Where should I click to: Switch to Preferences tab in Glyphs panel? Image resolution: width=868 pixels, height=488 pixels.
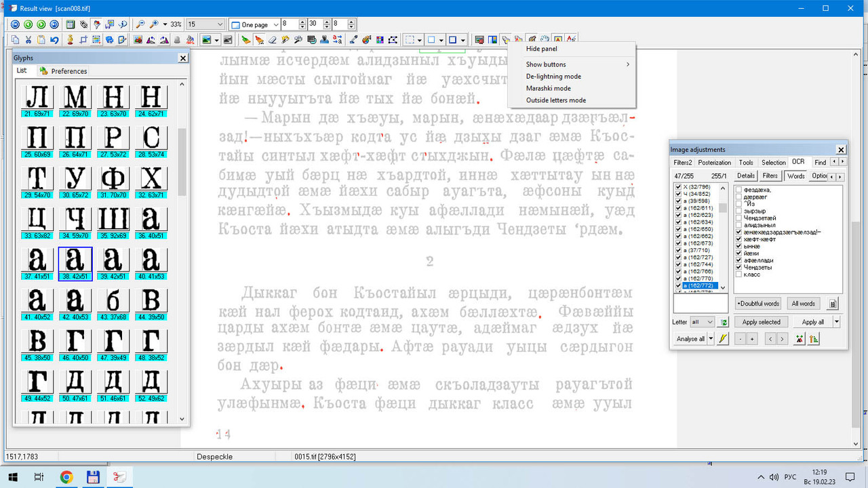click(x=63, y=70)
